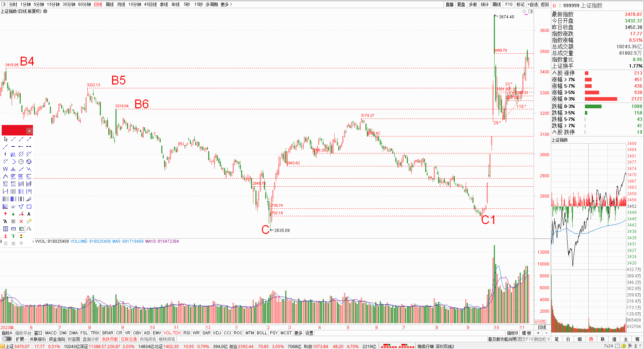Viewport: 644px width, 349px height.
Task: Click the red up arrow marker tool
Action: pos(5,214)
